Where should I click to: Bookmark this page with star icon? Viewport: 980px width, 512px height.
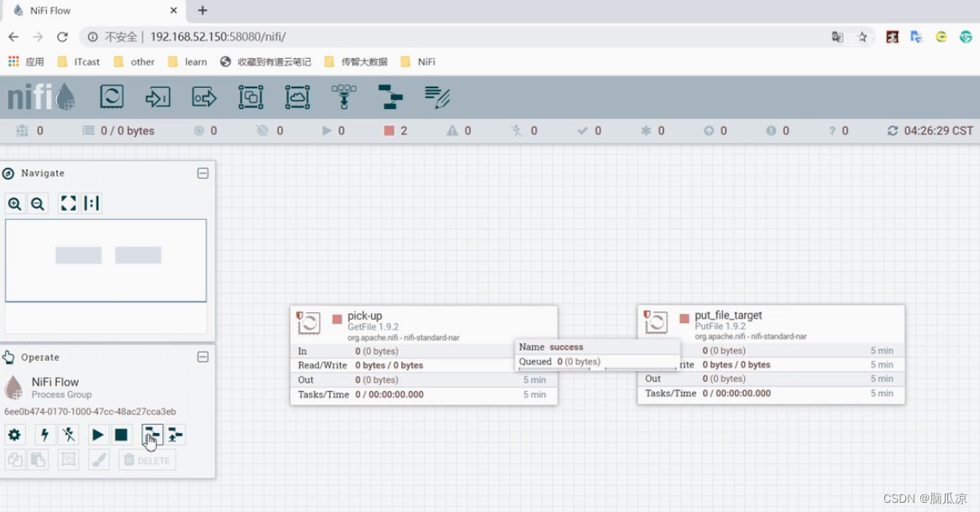(x=862, y=37)
